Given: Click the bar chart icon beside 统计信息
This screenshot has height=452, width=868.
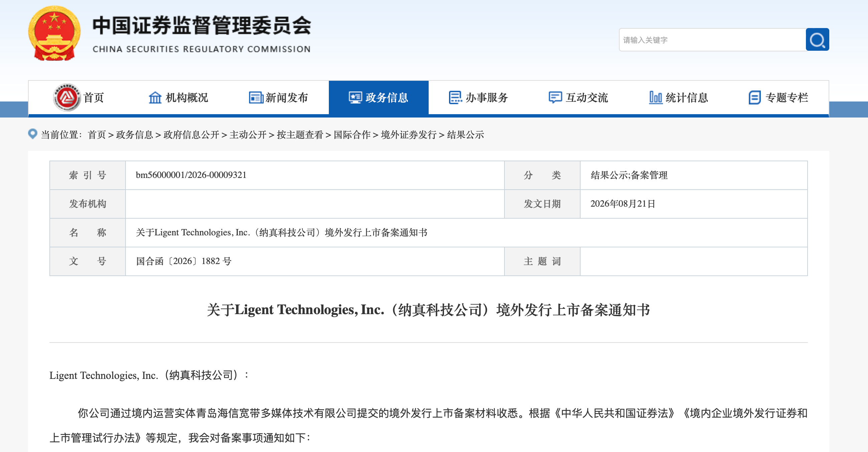Looking at the screenshot, I should [x=655, y=98].
